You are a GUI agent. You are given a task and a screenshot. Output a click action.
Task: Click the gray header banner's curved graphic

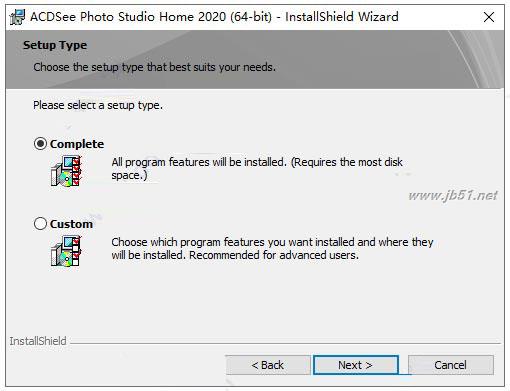point(475,59)
